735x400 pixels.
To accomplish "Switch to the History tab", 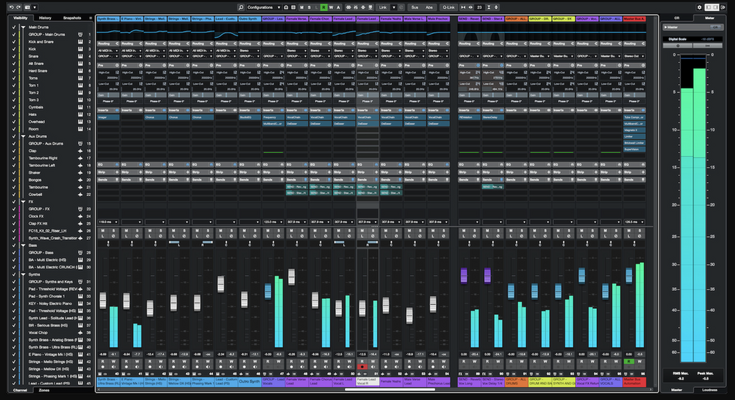I will (x=45, y=18).
